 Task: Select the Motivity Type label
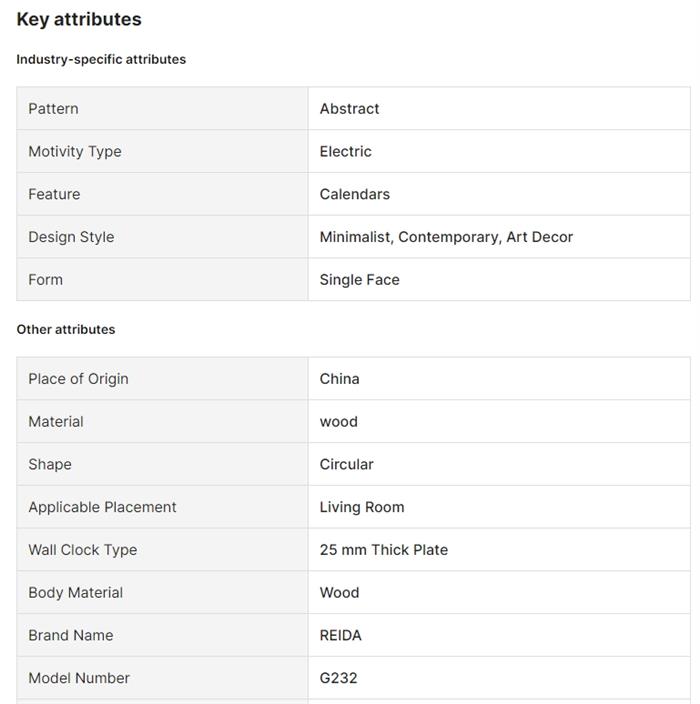75,151
